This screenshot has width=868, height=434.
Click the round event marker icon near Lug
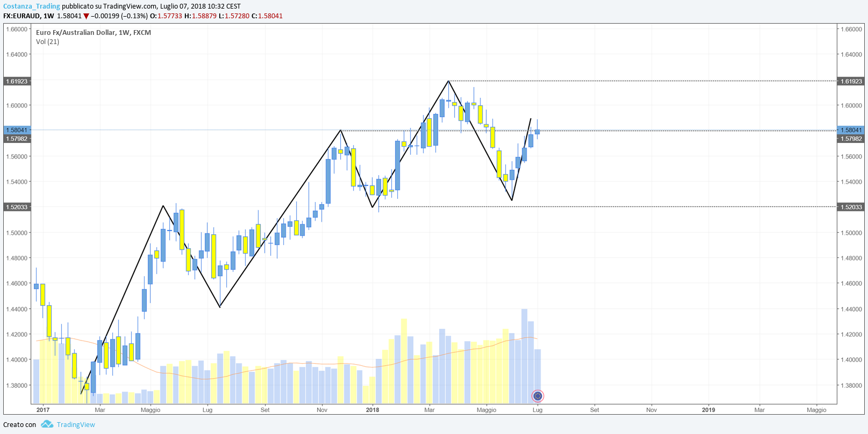coord(537,396)
